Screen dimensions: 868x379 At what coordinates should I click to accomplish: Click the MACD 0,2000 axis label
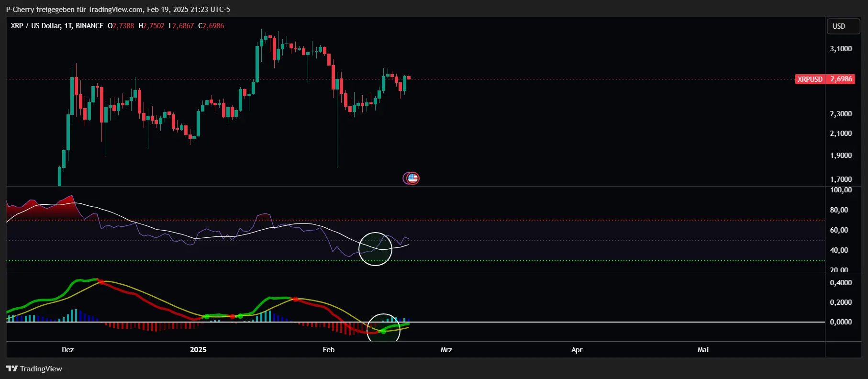pos(841,302)
